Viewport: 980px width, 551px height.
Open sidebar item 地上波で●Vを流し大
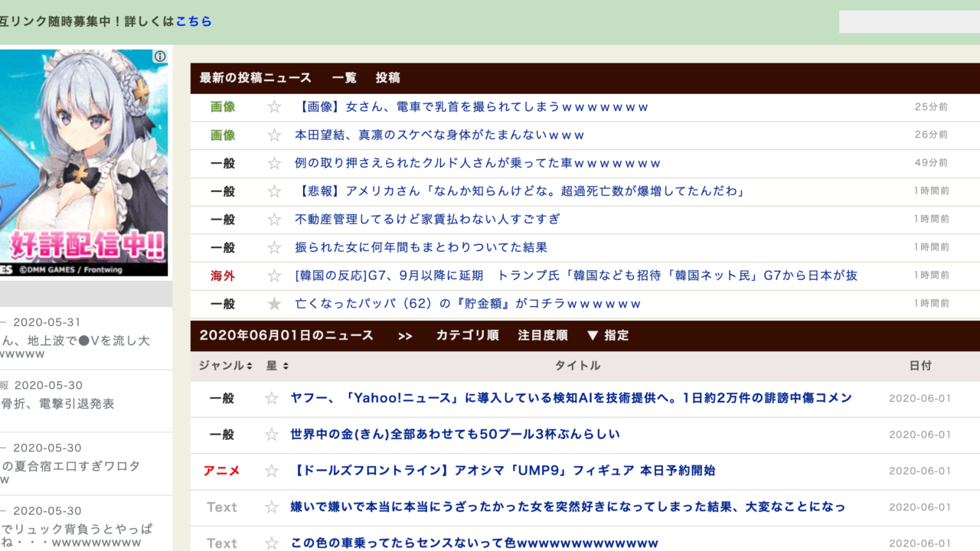click(75, 347)
